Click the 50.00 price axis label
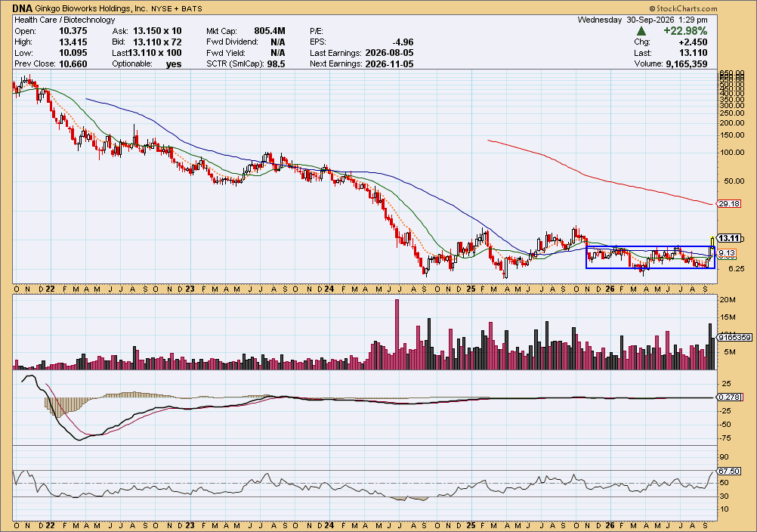757x532 pixels. point(734,181)
